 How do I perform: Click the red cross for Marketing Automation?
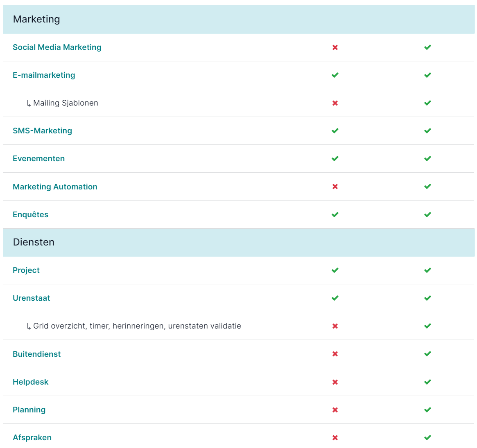[335, 187]
